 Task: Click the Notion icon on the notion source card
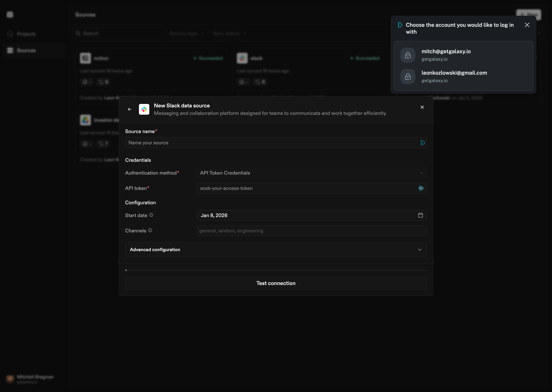85,58
